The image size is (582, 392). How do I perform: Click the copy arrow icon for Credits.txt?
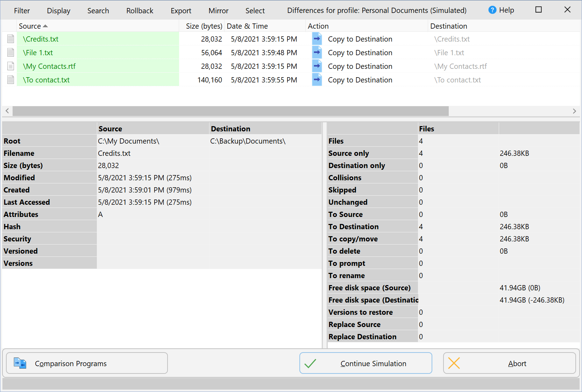click(x=317, y=38)
